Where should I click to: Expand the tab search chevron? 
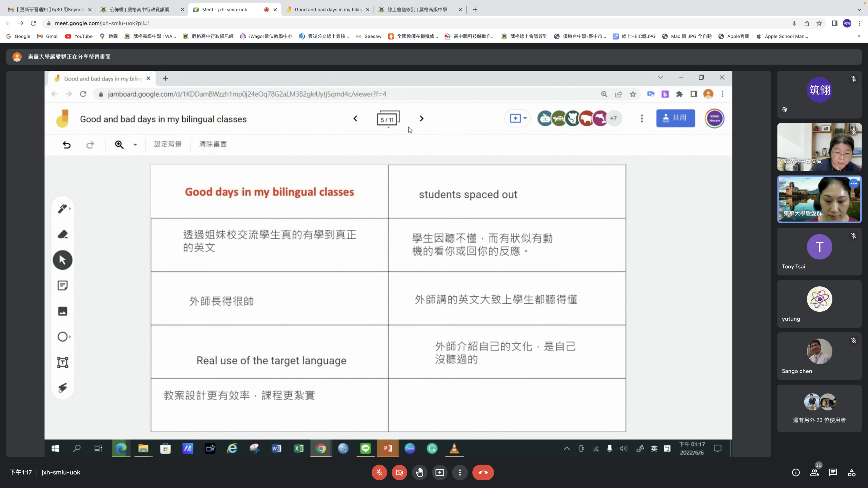(x=859, y=9)
